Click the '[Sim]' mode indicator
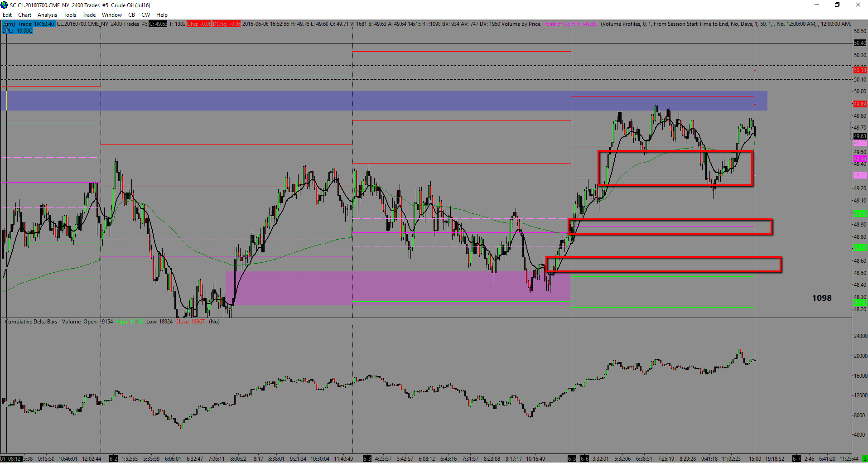The image size is (868, 463). [9, 24]
